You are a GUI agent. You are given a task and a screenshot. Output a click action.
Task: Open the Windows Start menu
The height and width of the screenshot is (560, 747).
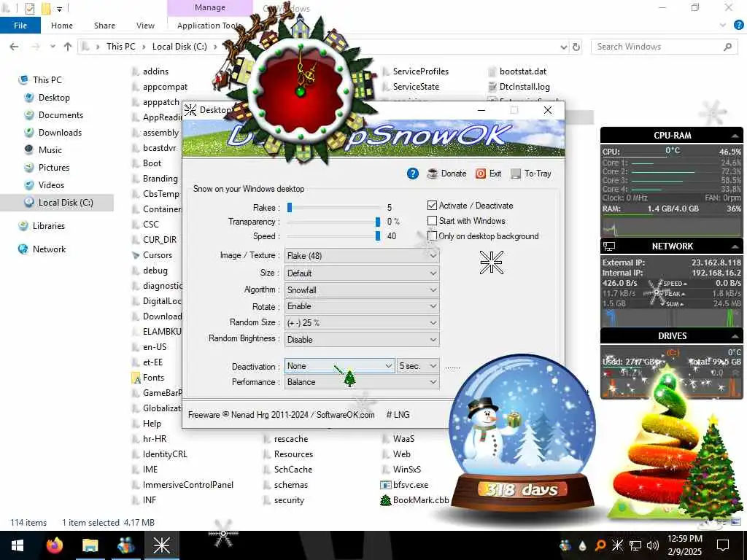[x=18, y=545]
